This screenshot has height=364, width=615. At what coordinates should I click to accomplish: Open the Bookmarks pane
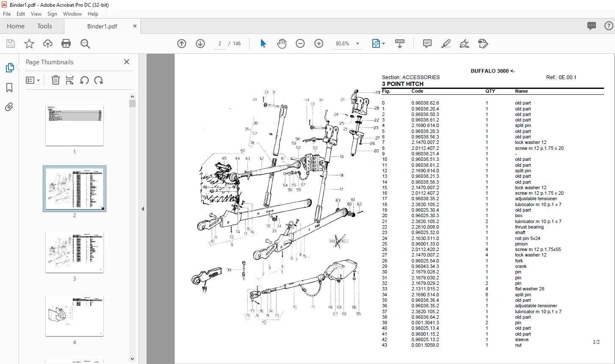(9, 87)
